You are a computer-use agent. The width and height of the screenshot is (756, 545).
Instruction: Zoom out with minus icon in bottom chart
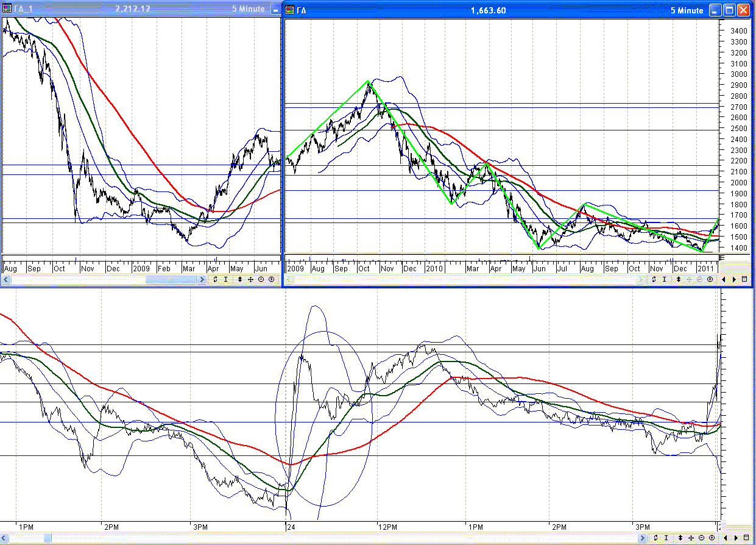[x=700, y=538]
